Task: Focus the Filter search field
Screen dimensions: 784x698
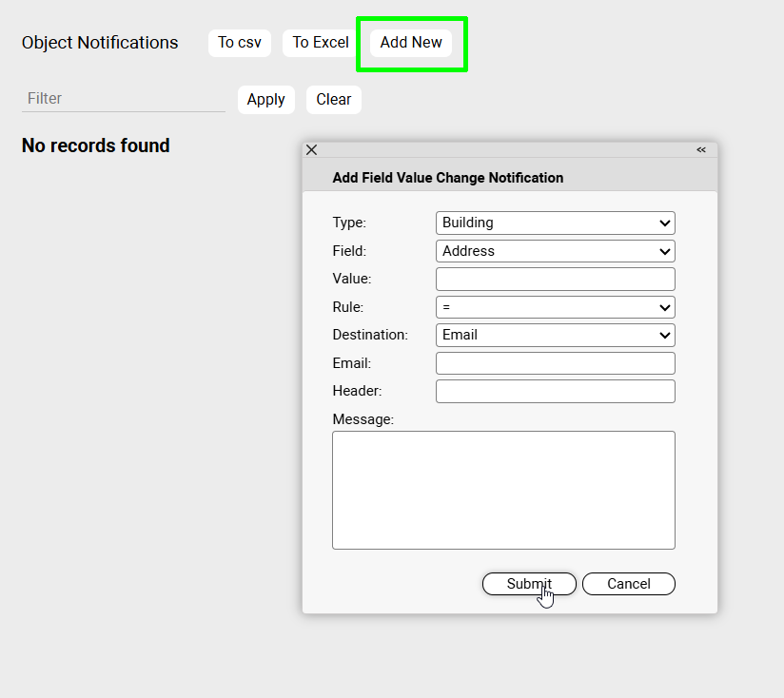Action: (x=123, y=99)
